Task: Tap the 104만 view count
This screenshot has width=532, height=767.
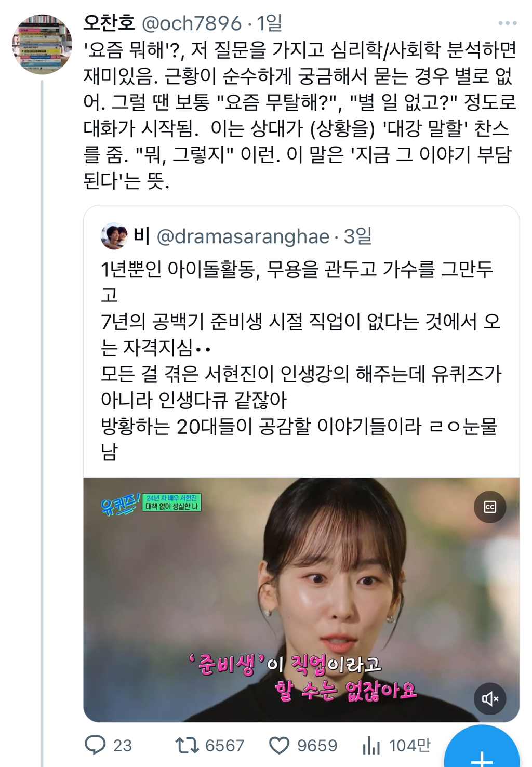Action: [x=410, y=746]
